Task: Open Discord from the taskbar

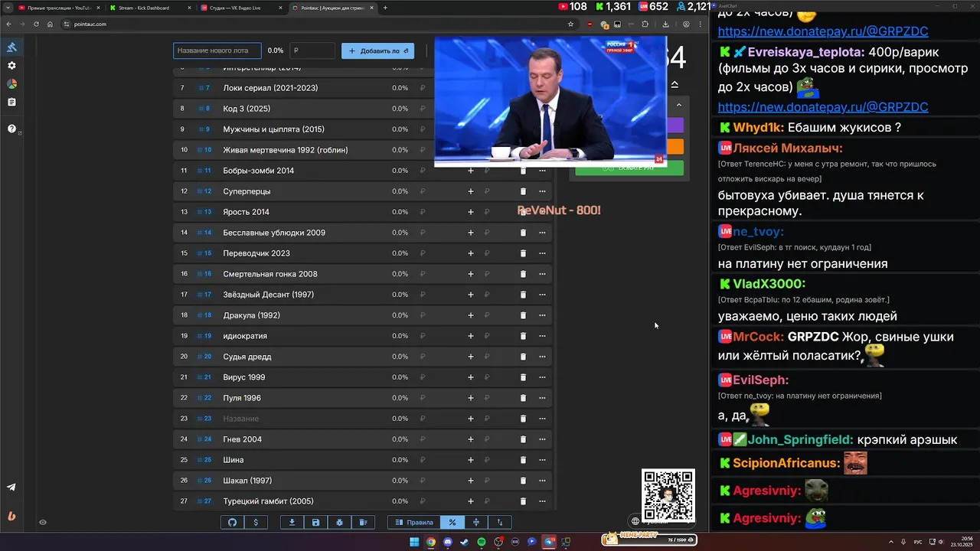Action: (448, 542)
